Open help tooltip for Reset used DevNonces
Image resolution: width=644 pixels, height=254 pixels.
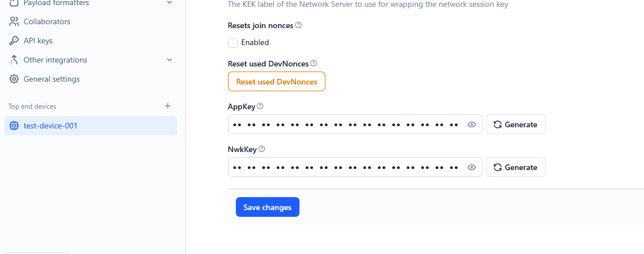tap(314, 64)
